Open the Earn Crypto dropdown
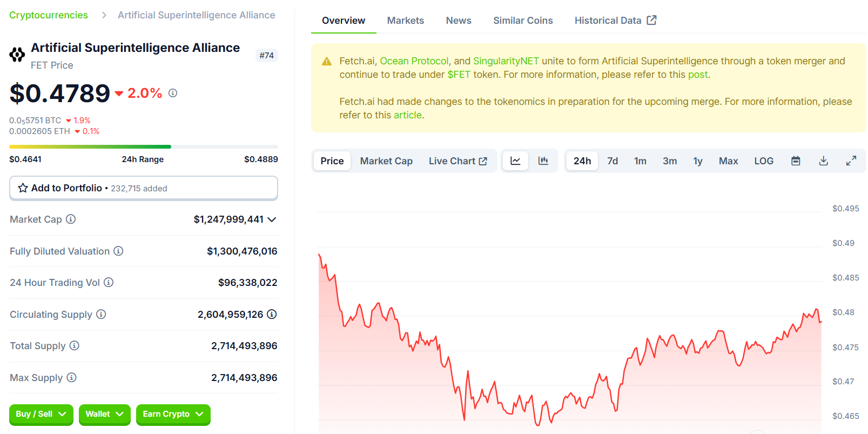Viewport: 868px width, 434px height. pos(173,415)
